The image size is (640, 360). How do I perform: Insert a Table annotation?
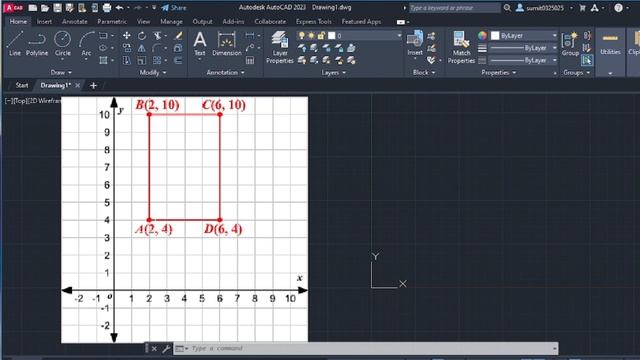pos(250,60)
